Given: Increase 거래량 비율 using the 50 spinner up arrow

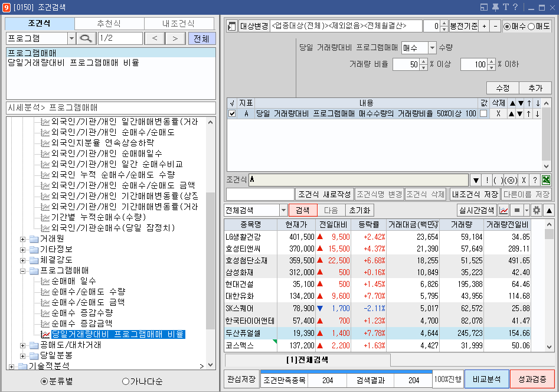Looking at the screenshot, I should click(x=424, y=62).
